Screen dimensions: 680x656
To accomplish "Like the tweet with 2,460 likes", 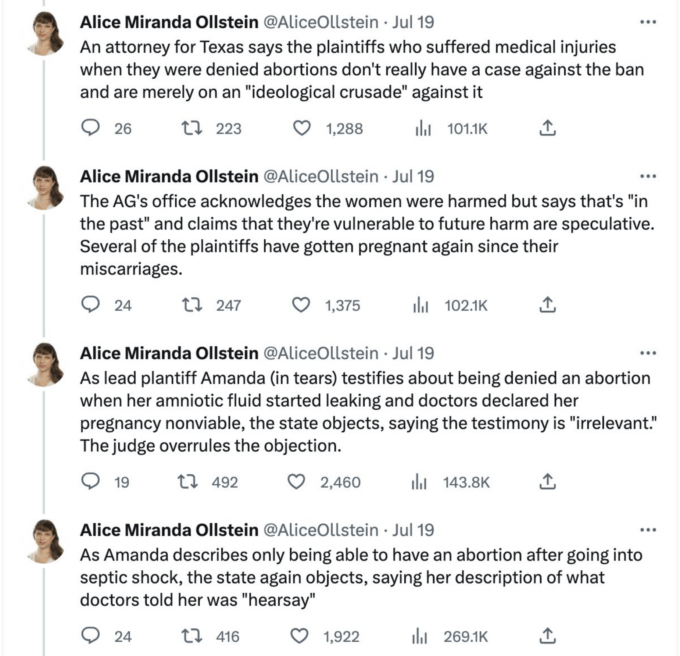I will [297, 482].
